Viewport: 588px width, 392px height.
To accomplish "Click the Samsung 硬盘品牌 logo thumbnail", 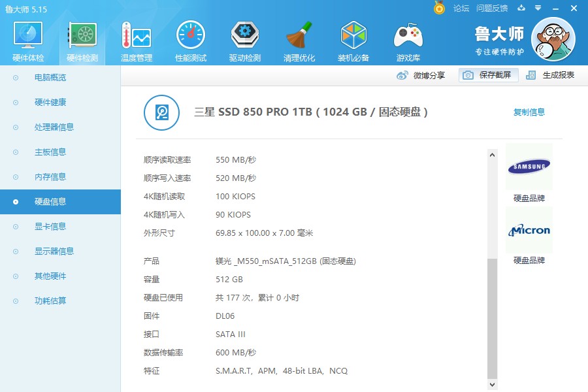I will (529, 167).
